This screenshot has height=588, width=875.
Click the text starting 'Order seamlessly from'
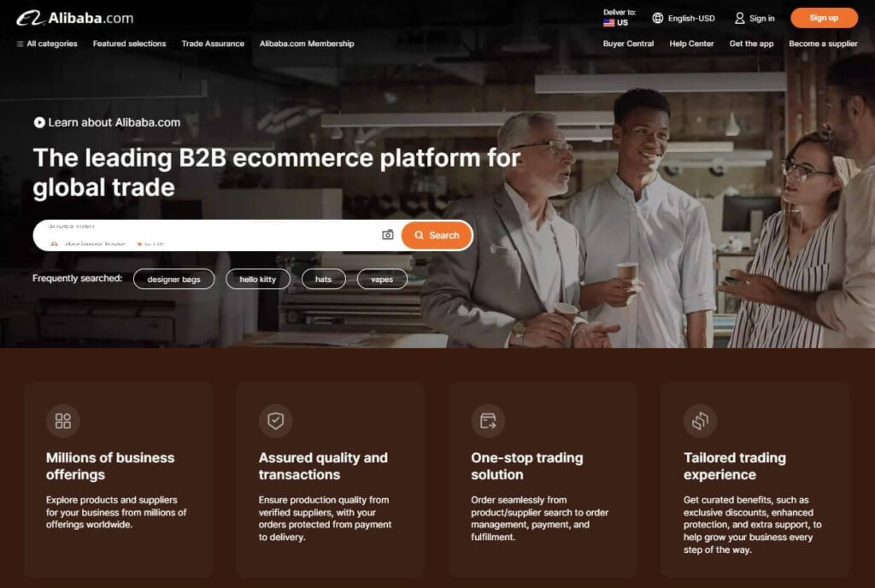click(540, 518)
